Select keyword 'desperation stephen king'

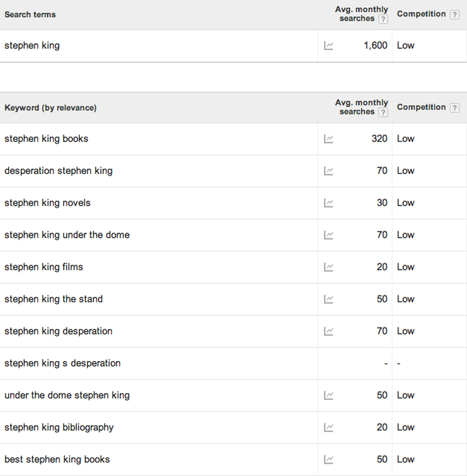(58, 171)
